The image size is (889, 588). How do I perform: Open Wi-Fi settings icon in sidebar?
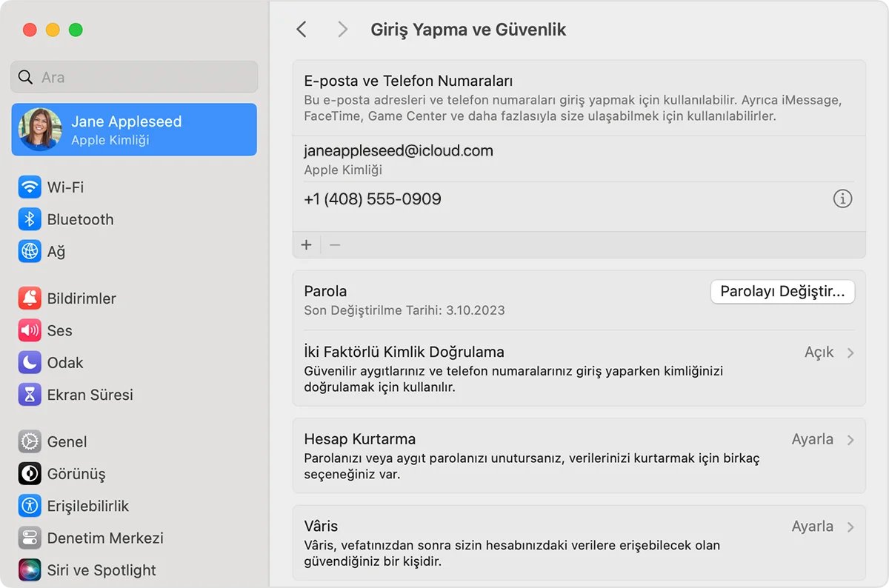30,187
